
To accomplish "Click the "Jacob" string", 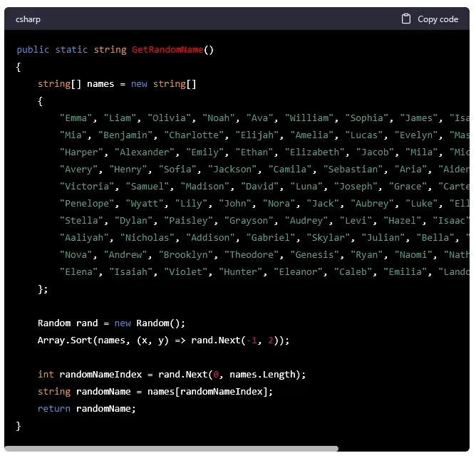I will (375, 152).
